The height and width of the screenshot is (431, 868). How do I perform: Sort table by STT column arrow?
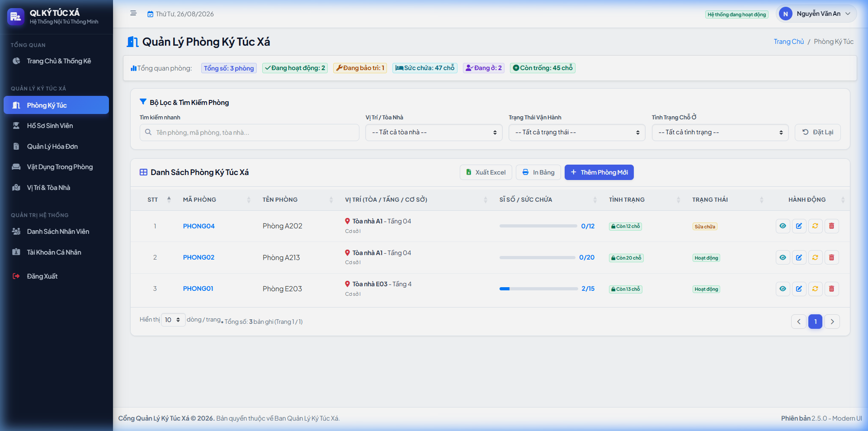(x=169, y=199)
